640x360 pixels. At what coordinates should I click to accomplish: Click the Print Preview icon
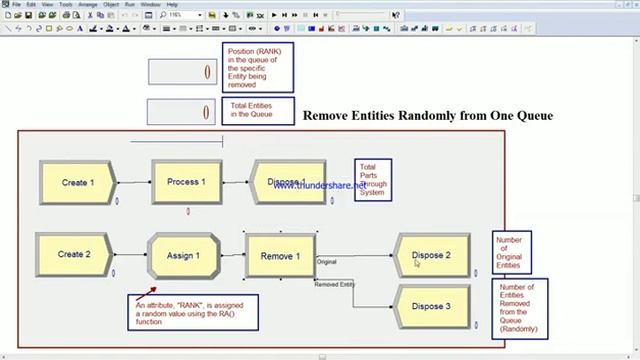coord(76,15)
